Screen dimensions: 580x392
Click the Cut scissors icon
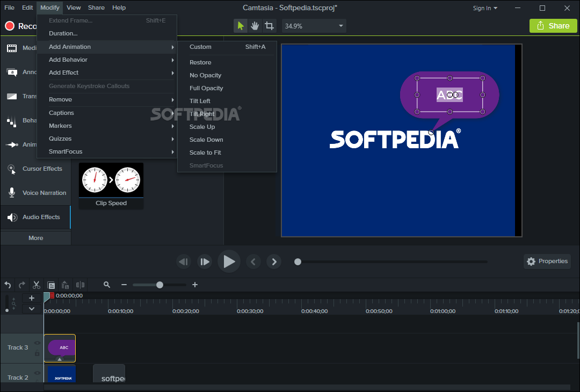point(37,285)
